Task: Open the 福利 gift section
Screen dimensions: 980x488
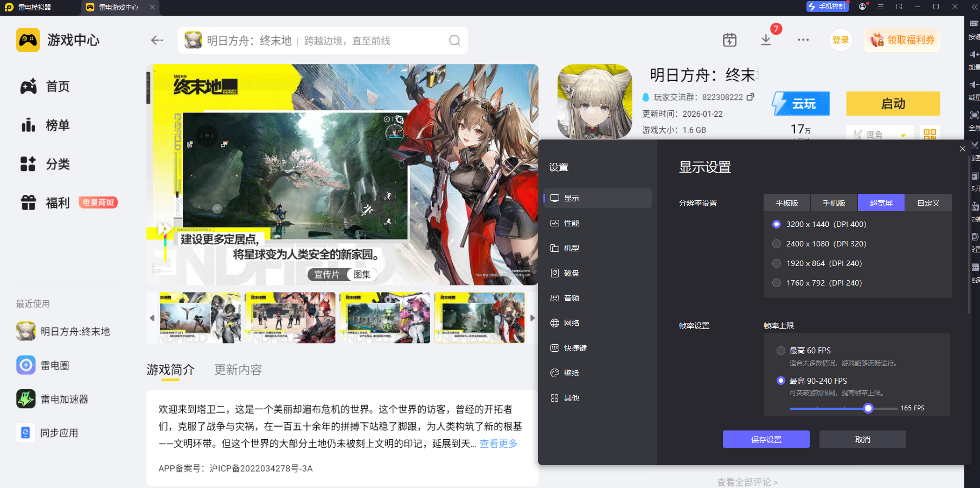Action: (45, 202)
